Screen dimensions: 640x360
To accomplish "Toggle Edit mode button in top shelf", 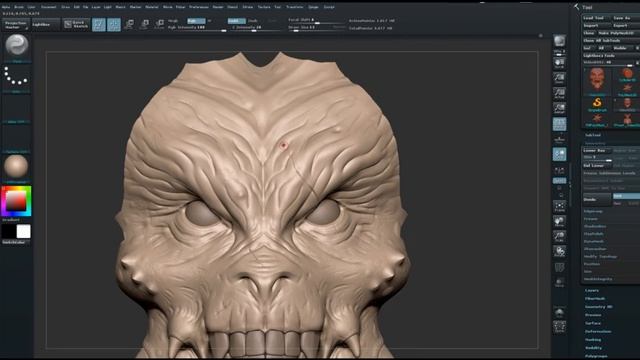I will pyautogui.click(x=98, y=24).
